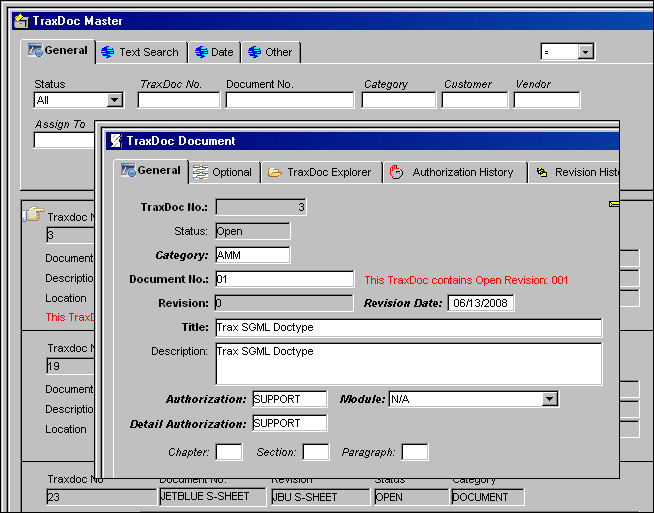Click the globe icon on Other tab
This screenshot has height=513, width=654.
coord(254,52)
